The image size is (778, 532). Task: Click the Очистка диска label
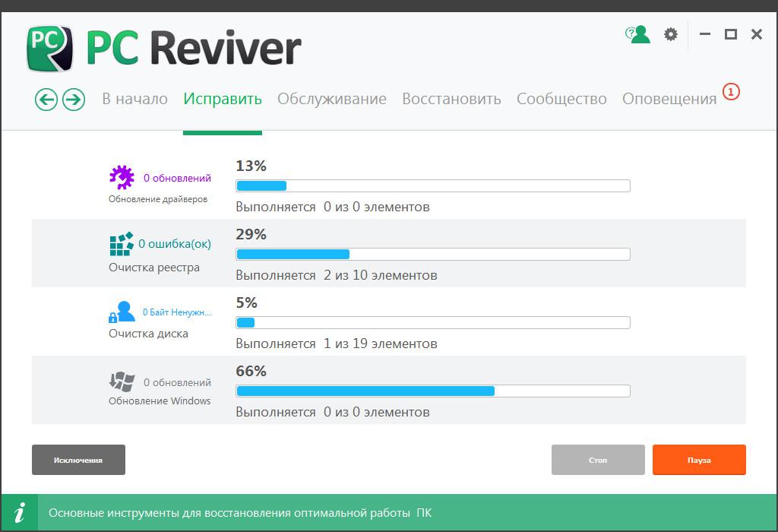coord(148,334)
